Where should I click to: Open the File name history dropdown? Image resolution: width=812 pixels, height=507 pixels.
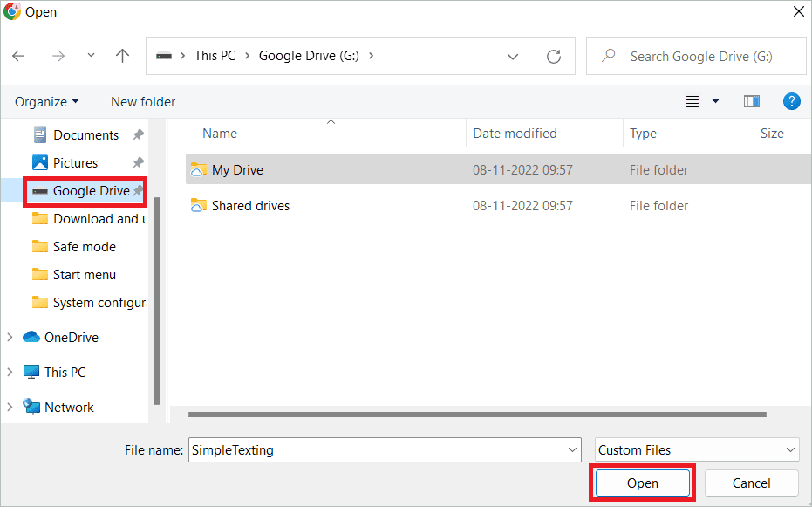click(x=572, y=450)
